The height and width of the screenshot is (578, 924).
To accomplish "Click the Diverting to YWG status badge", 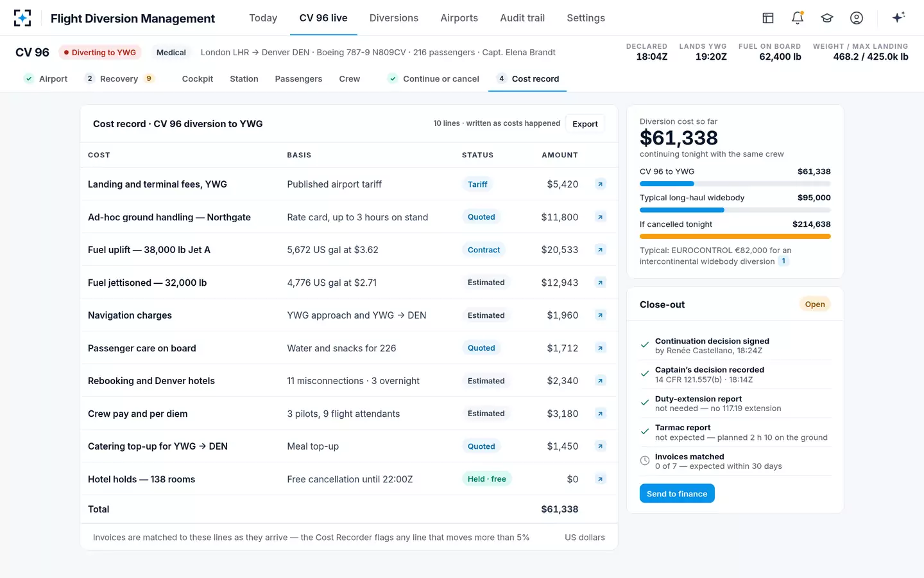I will tap(99, 53).
